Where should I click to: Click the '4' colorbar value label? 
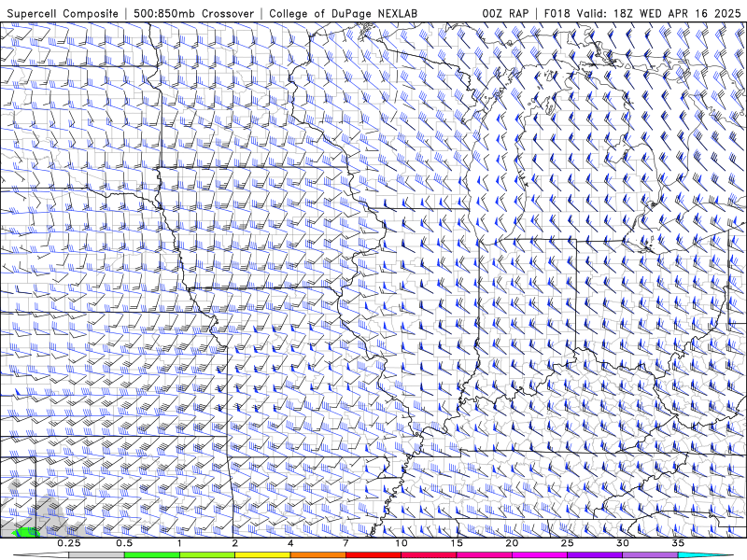[x=290, y=543]
